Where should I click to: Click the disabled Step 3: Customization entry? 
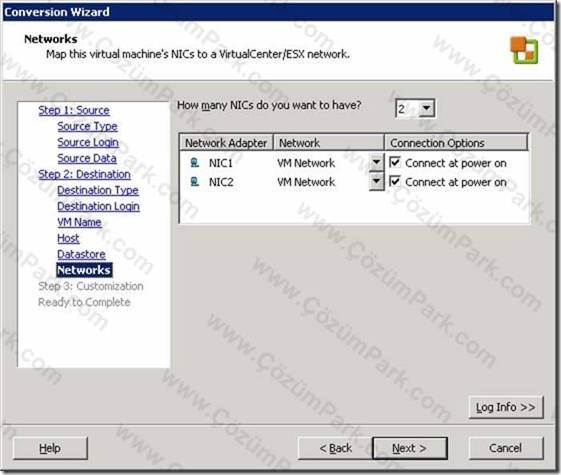[91, 286]
